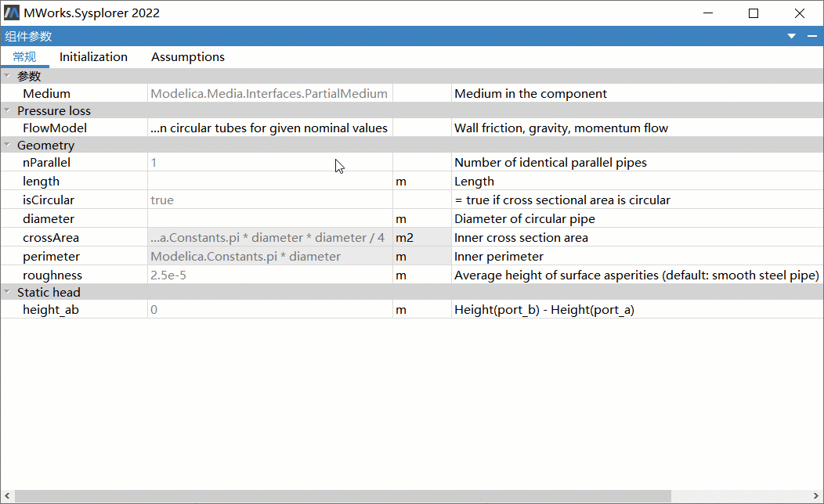Collapse the 参数 section
Image resolution: width=824 pixels, height=504 pixels.
pos(7,76)
